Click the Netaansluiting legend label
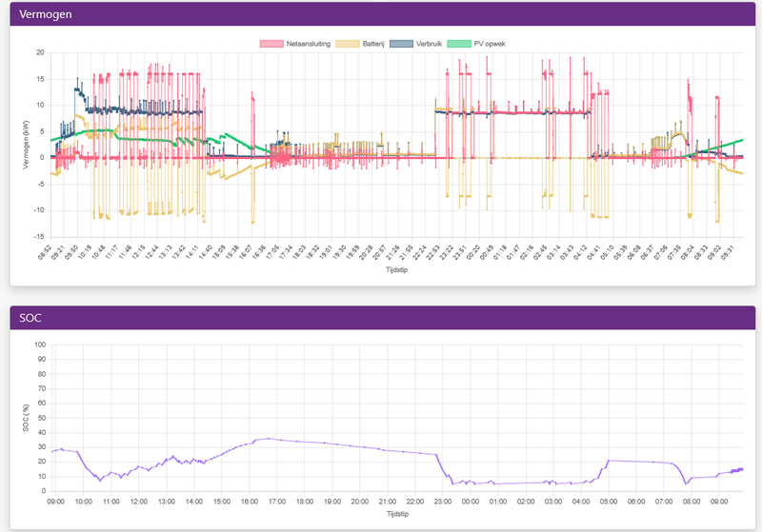 pos(308,44)
